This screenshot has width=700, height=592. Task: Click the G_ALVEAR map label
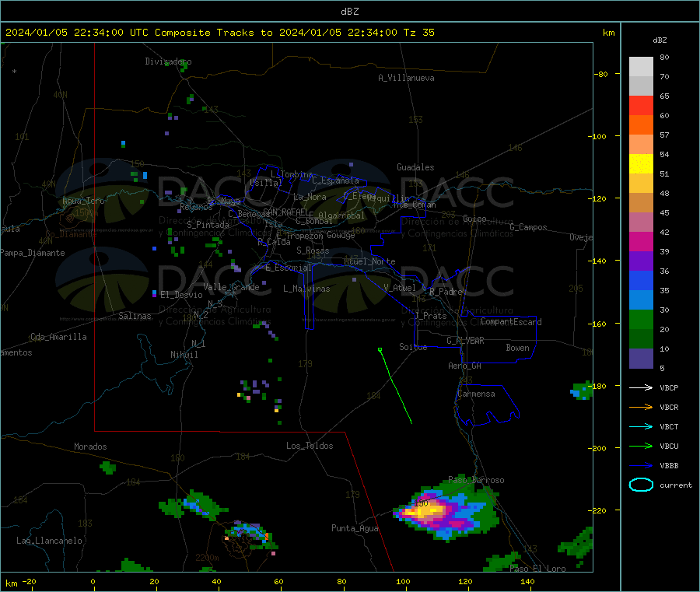pyautogui.click(x=465, y=341)
